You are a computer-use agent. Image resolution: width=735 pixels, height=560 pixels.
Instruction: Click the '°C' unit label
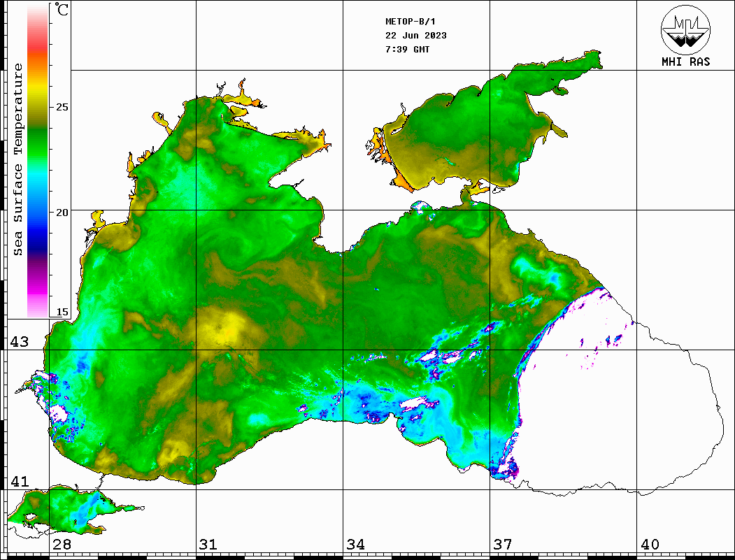point(62,9)
